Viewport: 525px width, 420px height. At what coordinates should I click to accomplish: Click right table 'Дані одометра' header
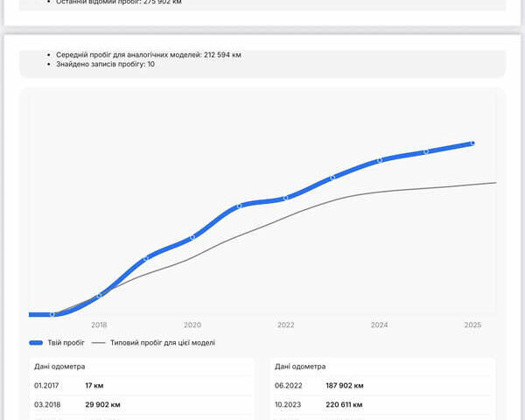[300, 367]
